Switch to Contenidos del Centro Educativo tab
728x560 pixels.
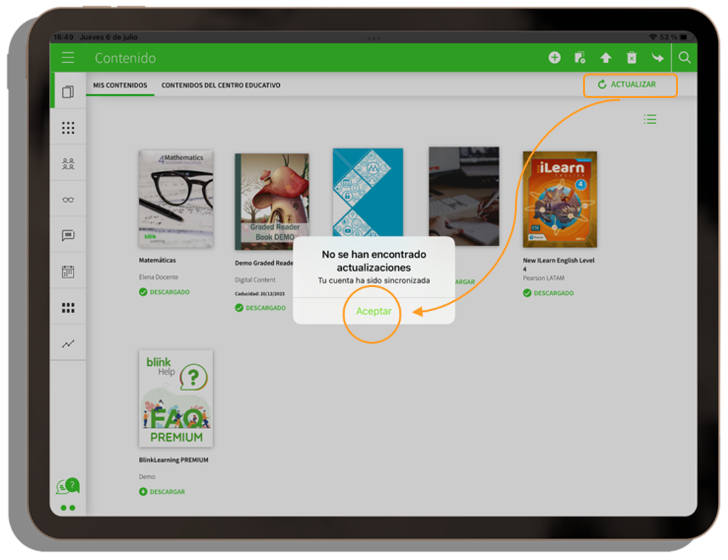click(221, 85)
